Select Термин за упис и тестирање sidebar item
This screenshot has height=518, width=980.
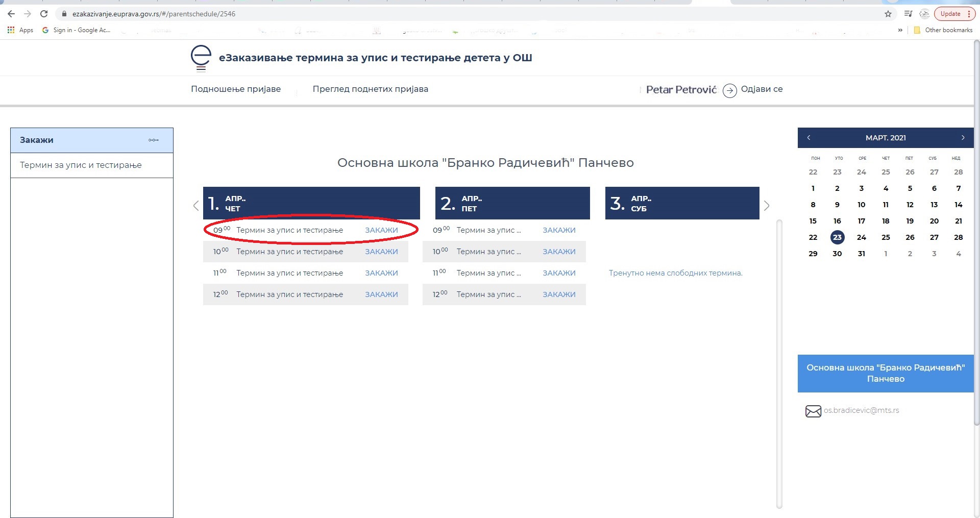tap(81, 165)
